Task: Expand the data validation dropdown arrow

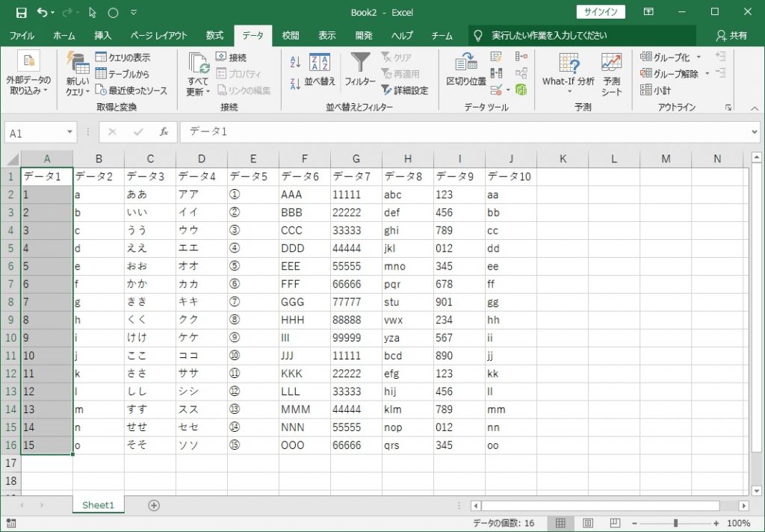Action: point(508,90)
